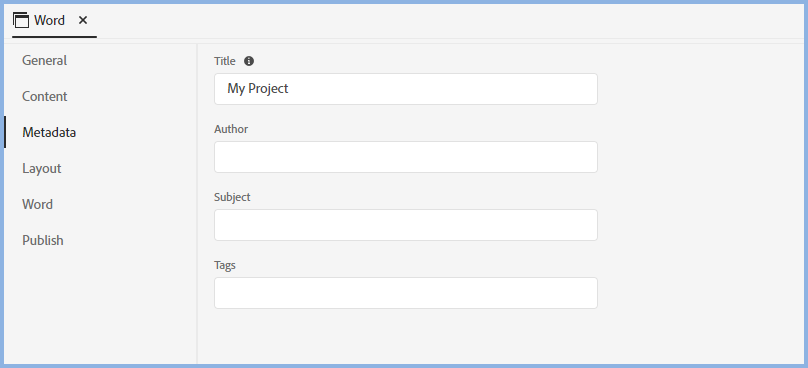The height and width of the screenshot is (368, 808).
Task: Go to the Publish section
Action: (x=43, y=241)
